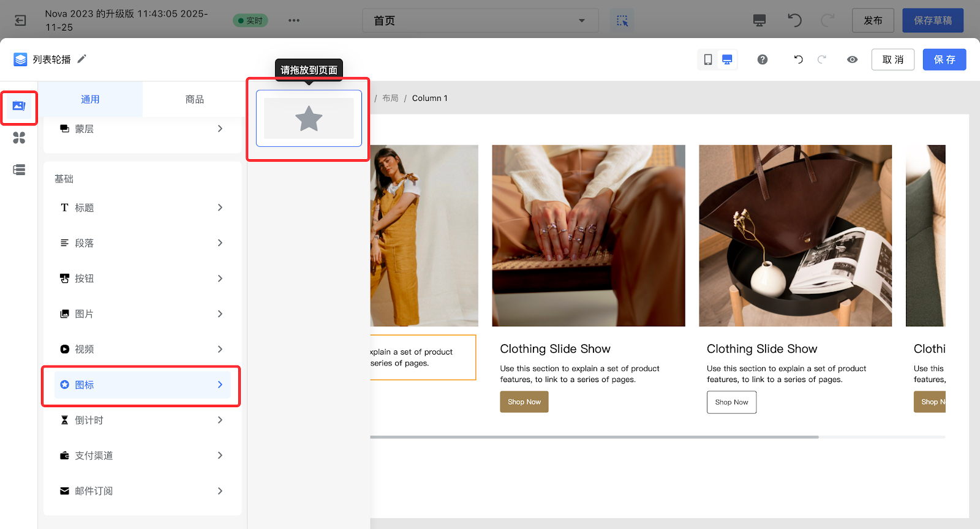Viewport: 980px width, 529px height.
Task: Expand the 标题 component item
Action: coord(142,208)
